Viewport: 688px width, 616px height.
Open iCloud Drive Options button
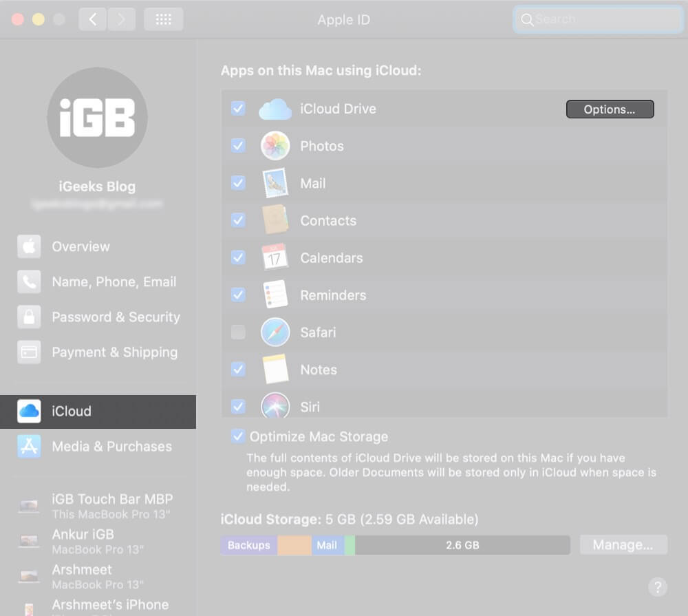pos(610,109)
